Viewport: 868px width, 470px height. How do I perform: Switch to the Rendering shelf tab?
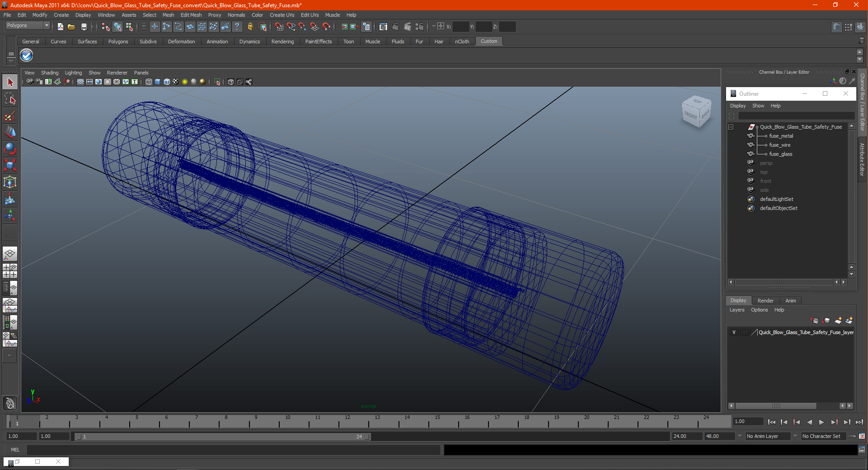tap(282, 42)
